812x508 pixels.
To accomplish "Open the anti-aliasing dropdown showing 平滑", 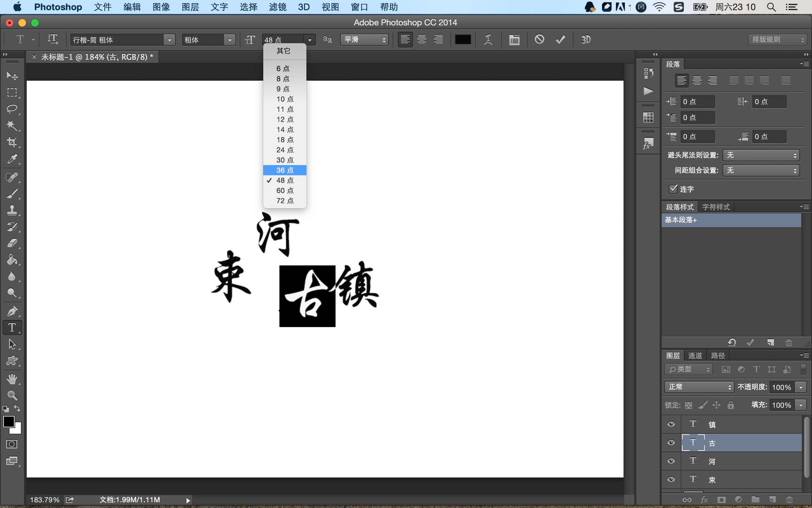I will (364, 39).
